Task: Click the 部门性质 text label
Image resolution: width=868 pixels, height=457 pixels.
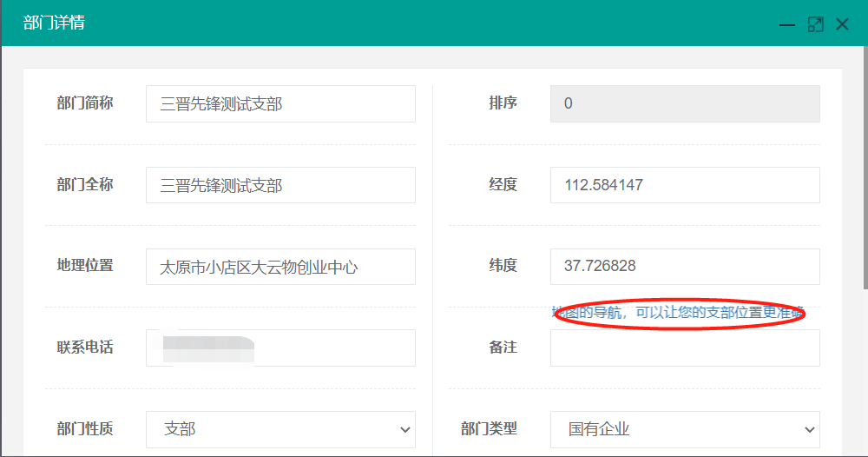Action: pos(85,428)
